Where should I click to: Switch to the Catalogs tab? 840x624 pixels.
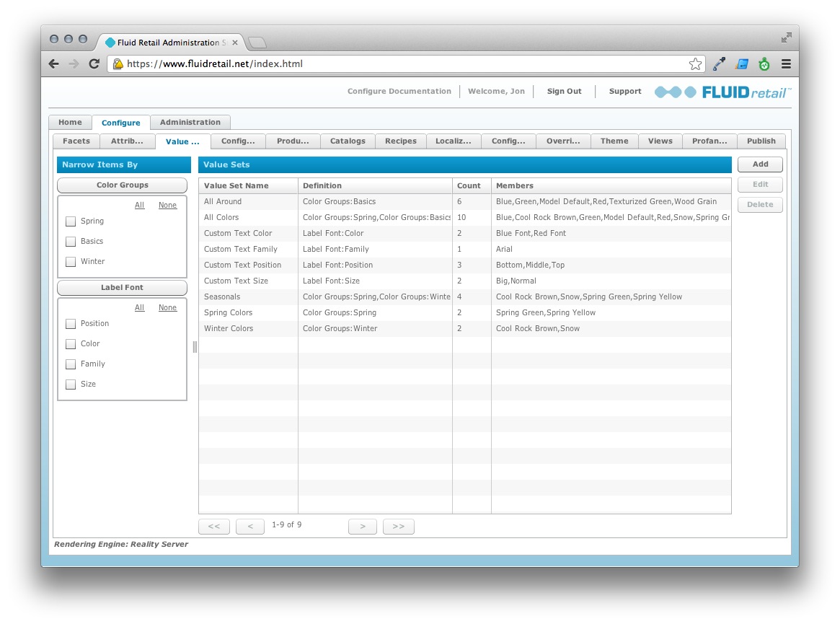pyautogui.click(x=348, y=141)
